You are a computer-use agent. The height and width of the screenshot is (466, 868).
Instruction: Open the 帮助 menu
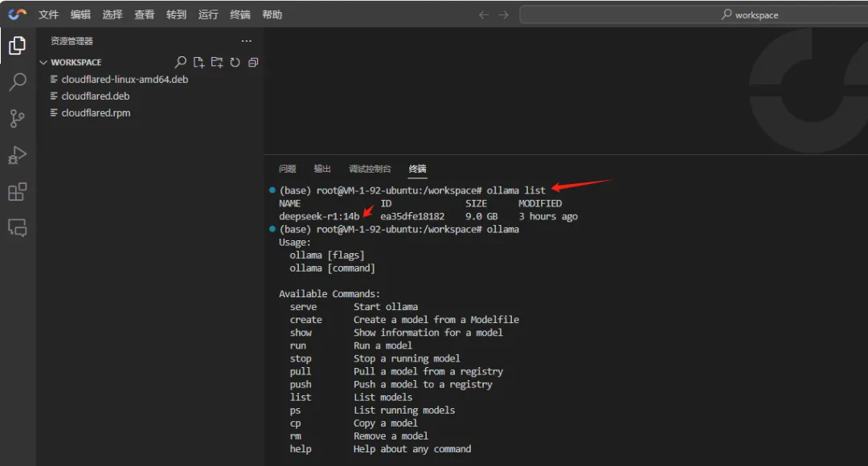(x=272, y=14)
